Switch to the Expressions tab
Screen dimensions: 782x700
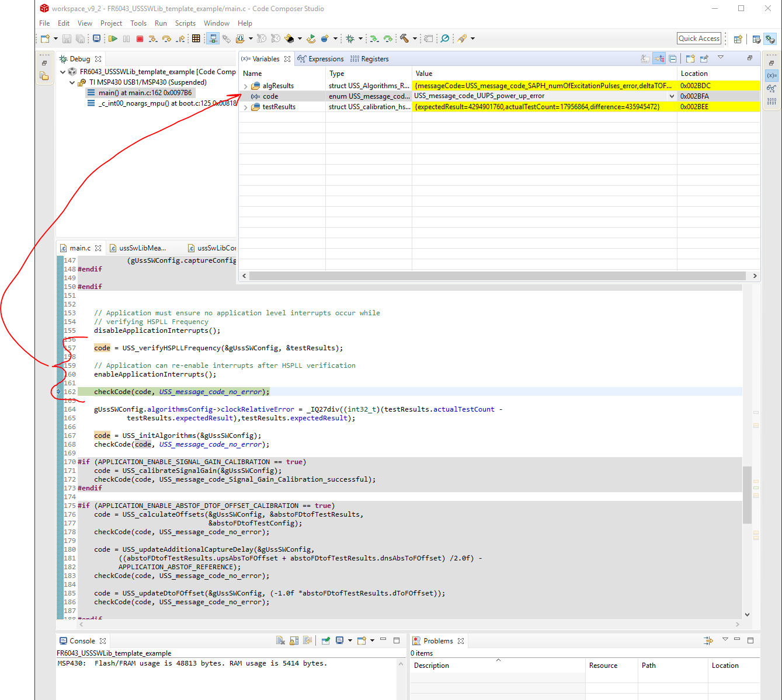tap(321, 59)
